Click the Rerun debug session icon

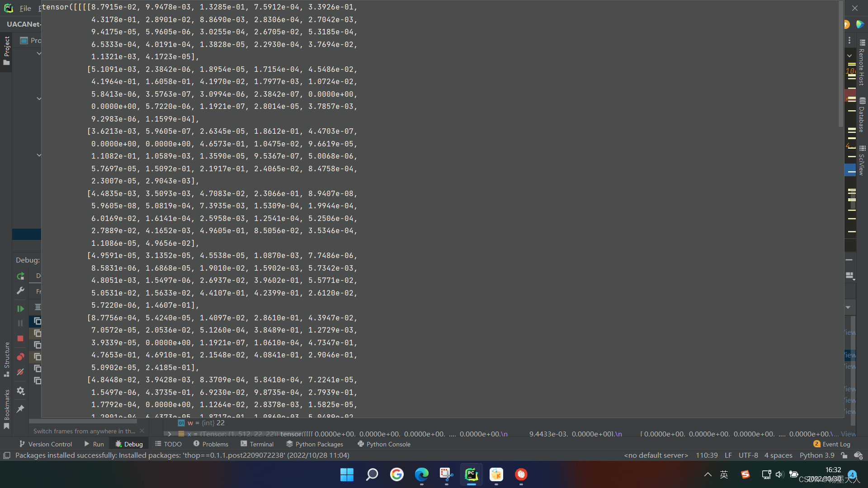pyautogui.click(x=20, y=276)
